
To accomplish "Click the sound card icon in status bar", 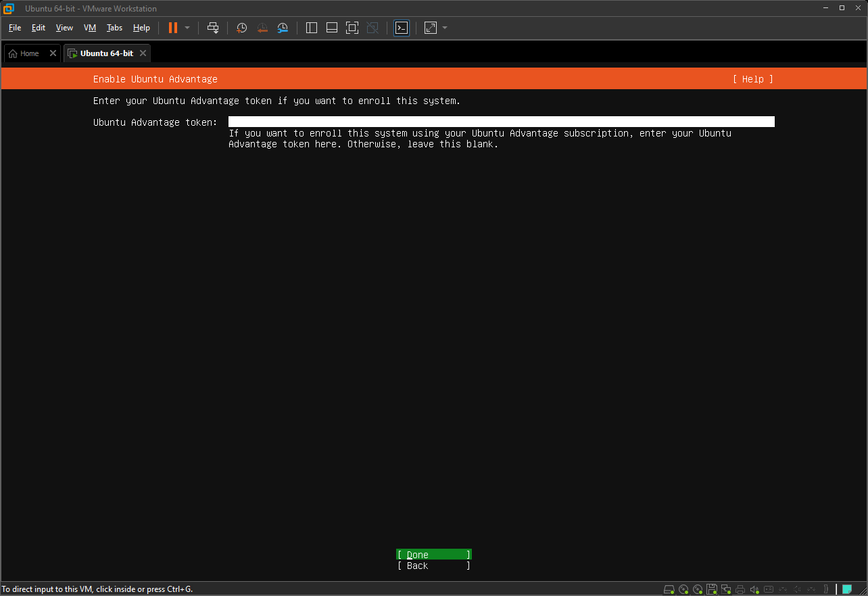I will tap(754, 589).
